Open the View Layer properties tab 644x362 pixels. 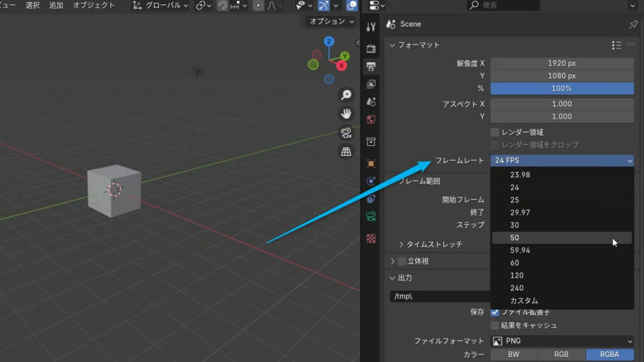click(x=371, y=84)
